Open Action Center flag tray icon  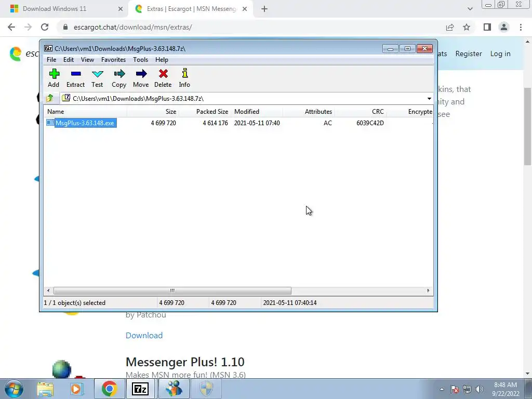tap(455, 389)
